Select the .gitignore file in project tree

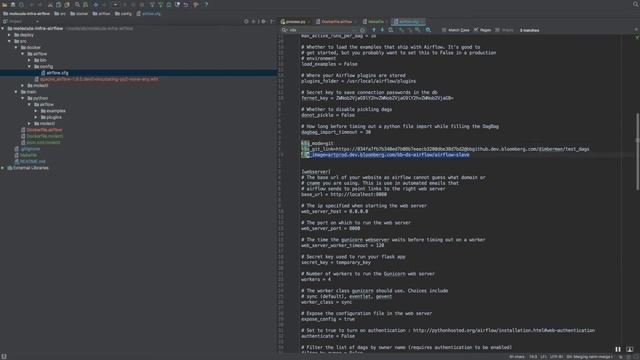point(30,149)
